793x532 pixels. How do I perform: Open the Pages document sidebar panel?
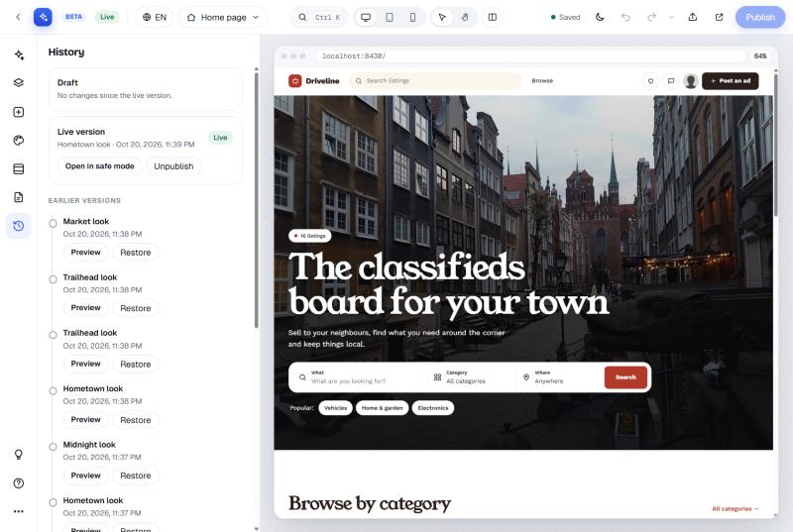(x=19, y=197)
